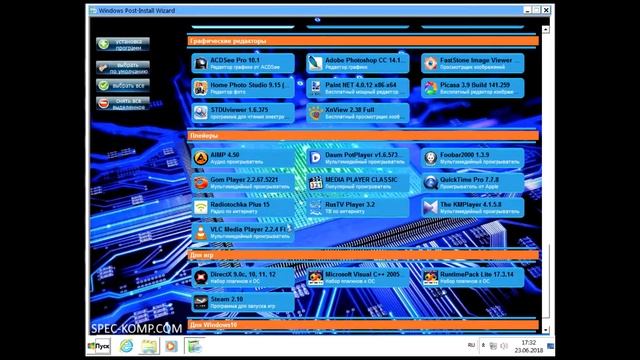640x360 pixels.
Task: Select the Picasa 3.9 colorful icon
Action: pos(431,88)
